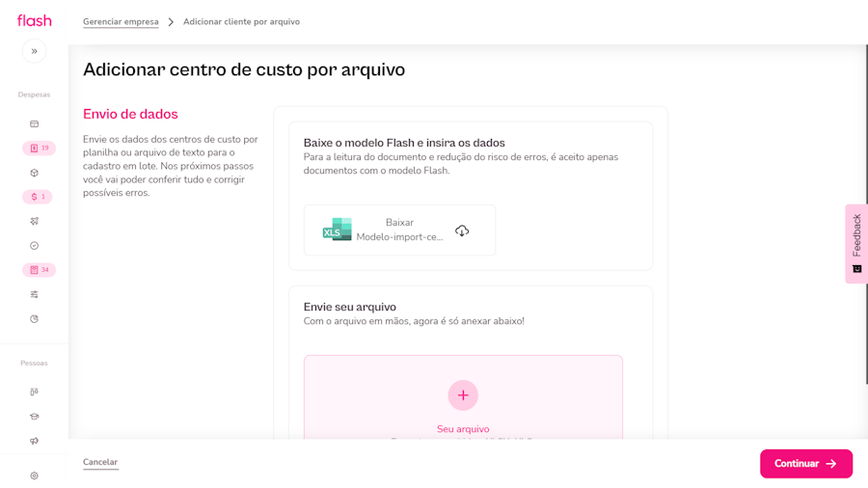Click the pink plus upload icon

[x=463, y=395]
